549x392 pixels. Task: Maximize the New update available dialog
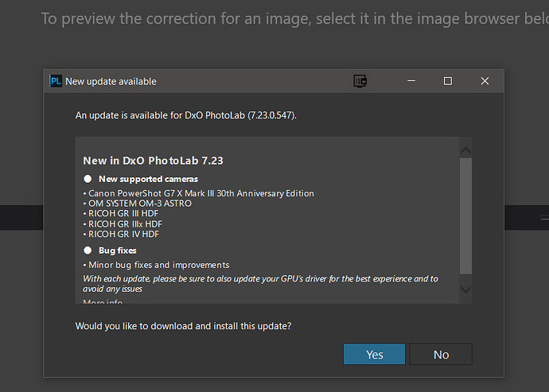click(x=448, y=81)
